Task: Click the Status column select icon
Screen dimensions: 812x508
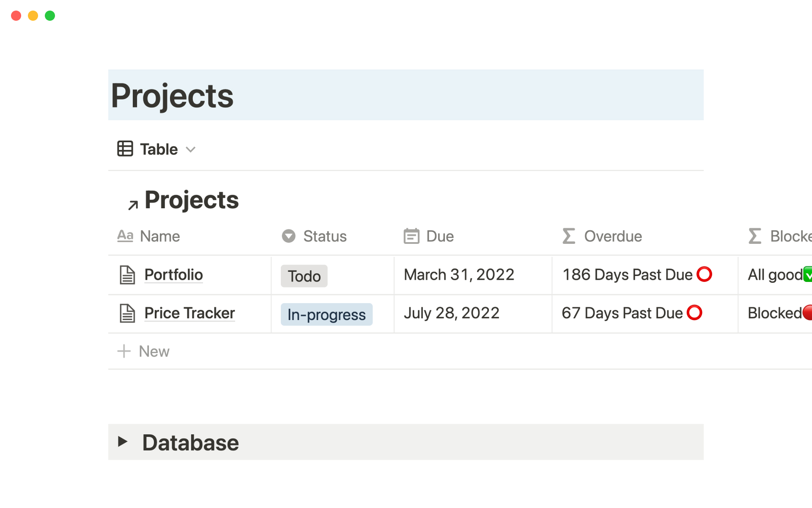Action: [289, 236]
